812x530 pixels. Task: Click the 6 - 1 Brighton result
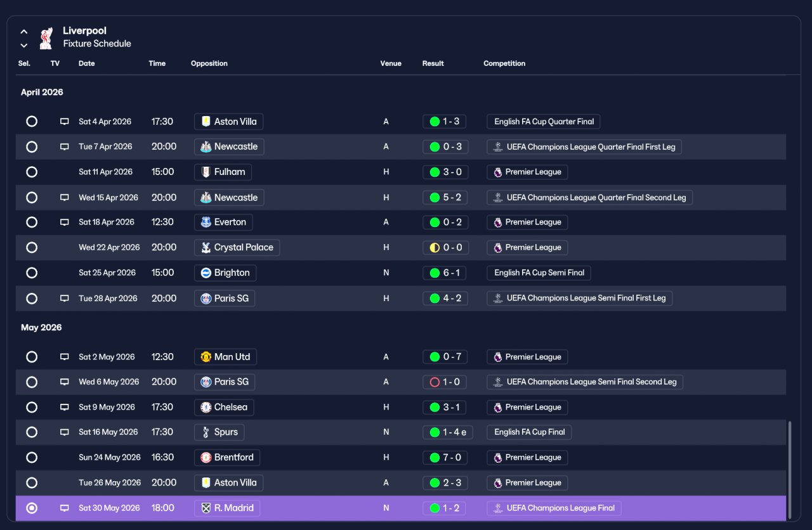(445, 273)
